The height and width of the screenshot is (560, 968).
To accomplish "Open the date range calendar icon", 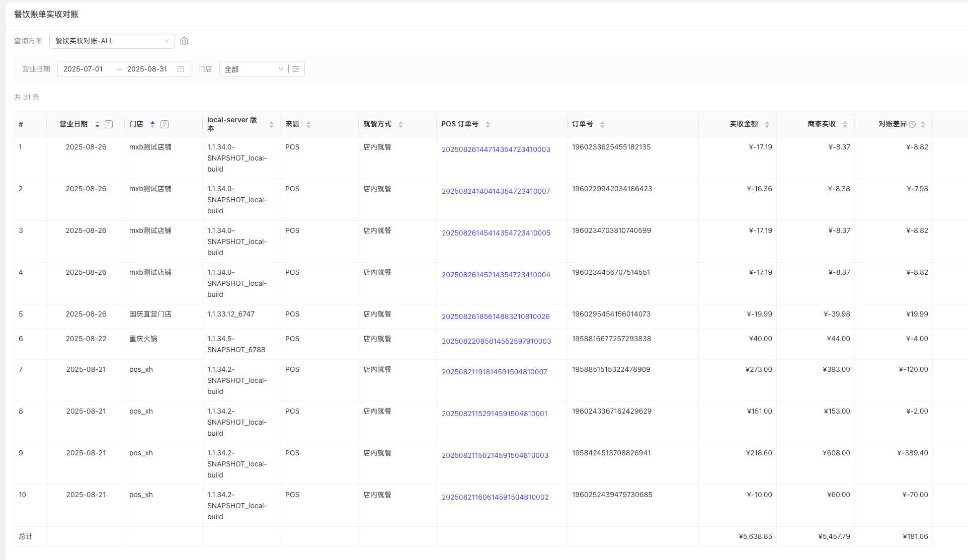I will click(x=181, y=69).
